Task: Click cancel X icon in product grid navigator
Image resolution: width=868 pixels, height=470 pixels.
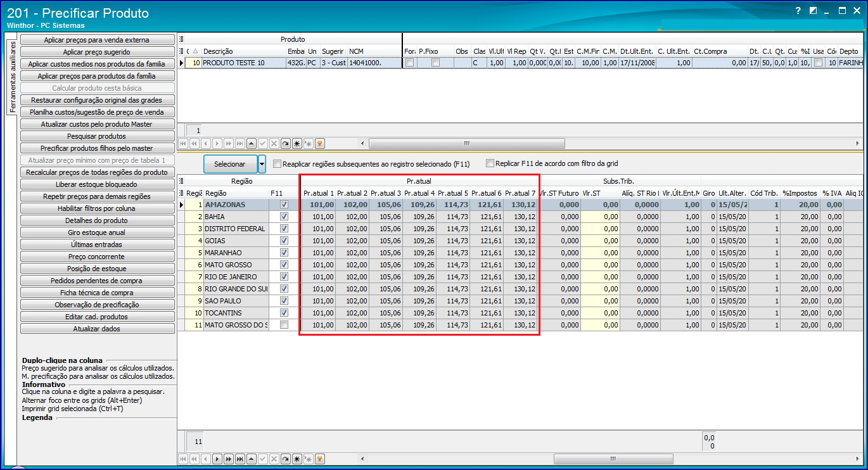Action: [274, 144]
